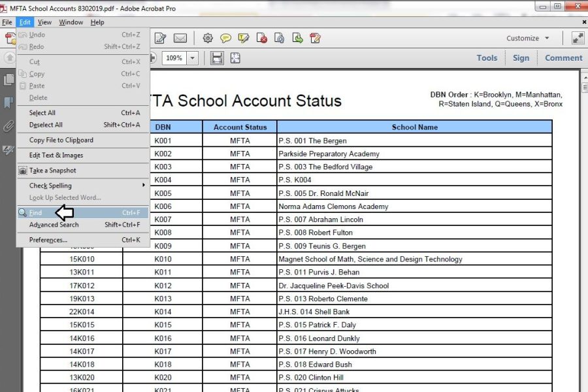Viewport: 588px width, 392px height.
Task: Open the attachments paperclip panel
Action: coord(8,126)
